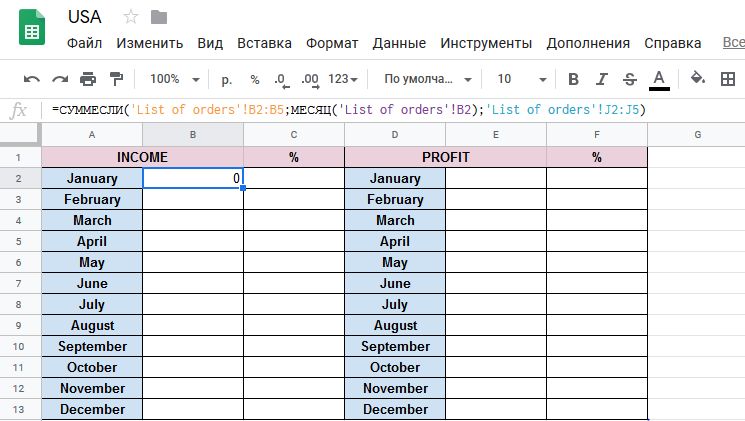Open the Вставка menu
Viewport: 745px width, 421px height.
coord(264,43)
